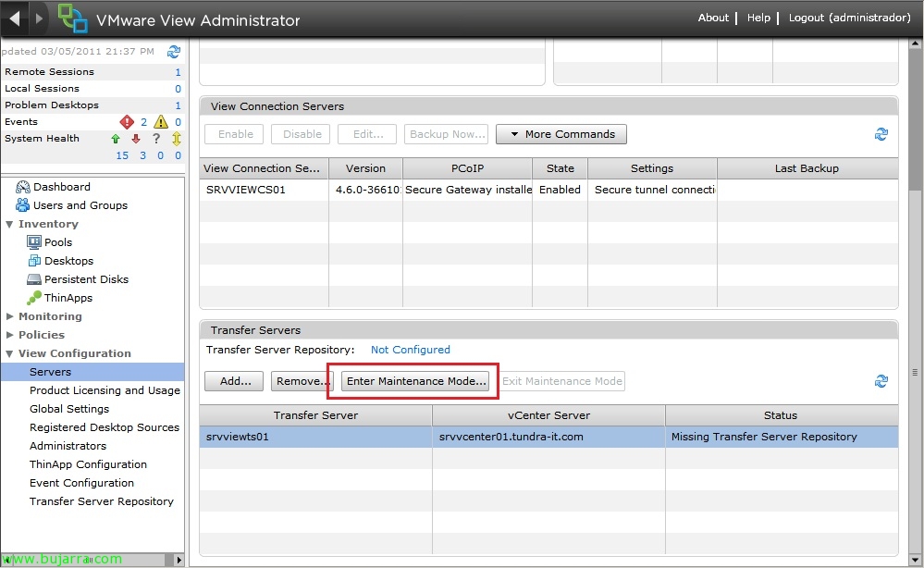Open Event Configuration
Screen dimensions: 924x568
(x=81, y=483)
